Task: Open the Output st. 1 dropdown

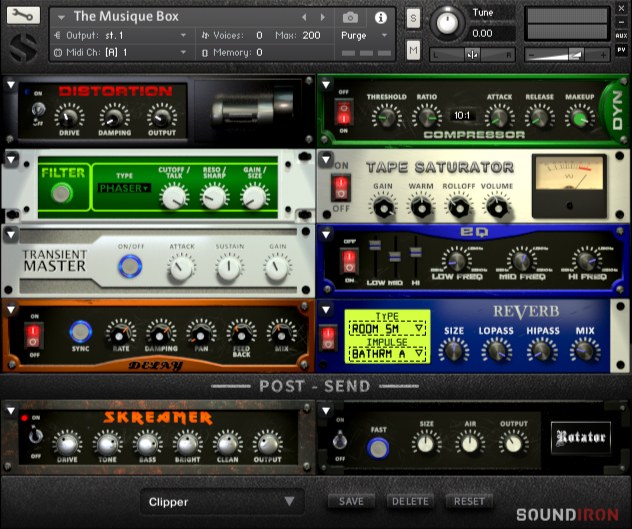Action: tap(121, 35)
